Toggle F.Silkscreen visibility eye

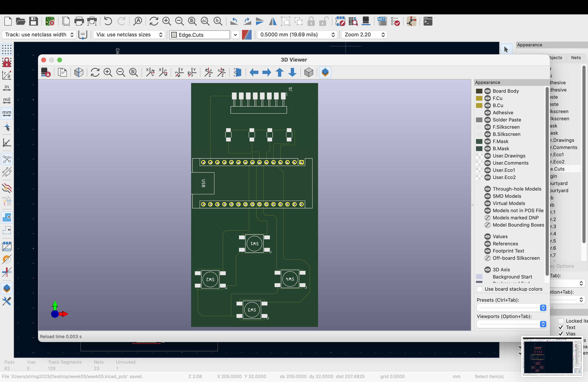tap(487, 127)
